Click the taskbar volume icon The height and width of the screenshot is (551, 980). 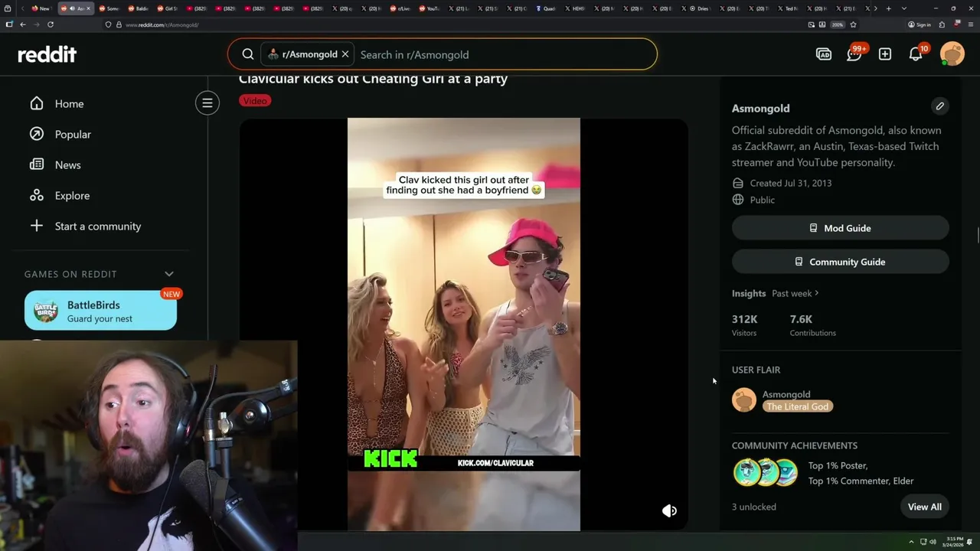click(933, 542)
